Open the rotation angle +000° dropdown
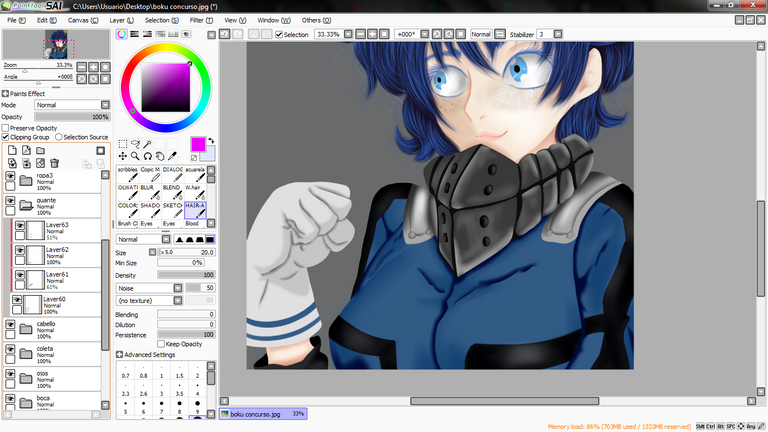This screenshot has height=432, width=768. 425,34
